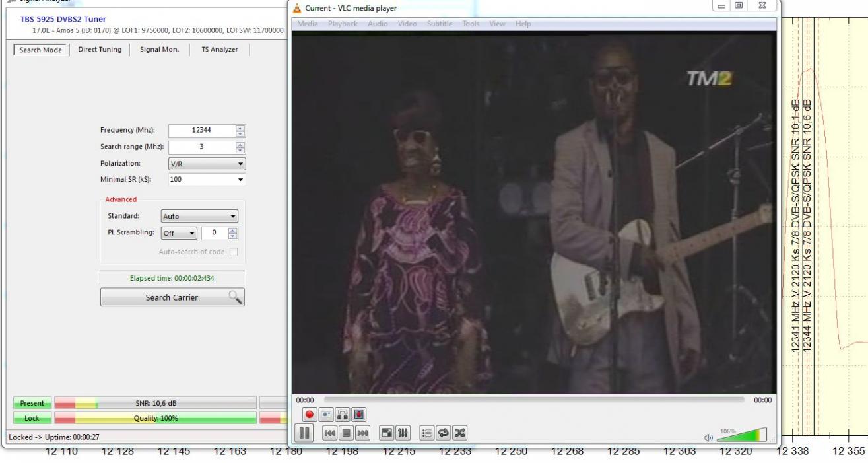The width and height of the screenshot is (868, 463).
Task: Open the VLC Help menu
Action: [523, 24]
